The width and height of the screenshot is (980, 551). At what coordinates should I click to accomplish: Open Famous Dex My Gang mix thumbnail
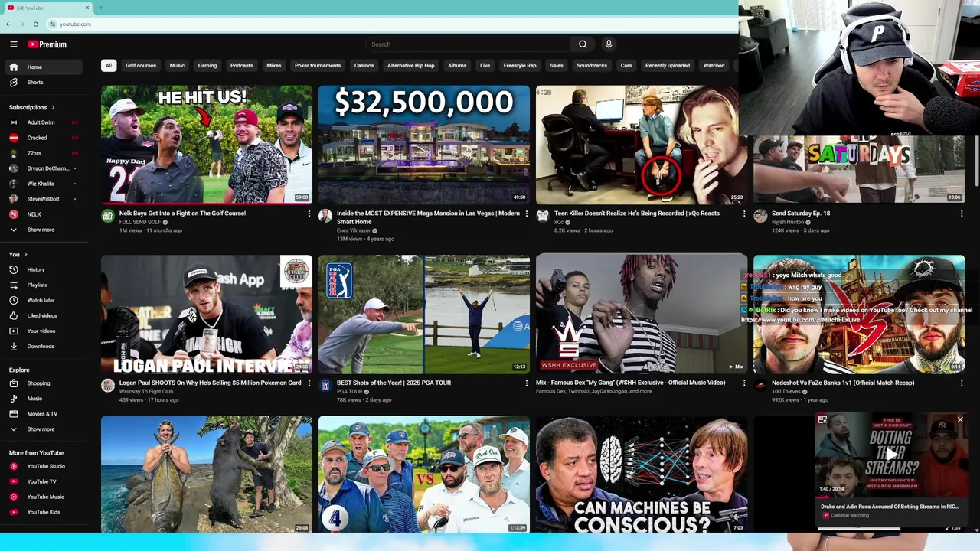click(642, 314)
